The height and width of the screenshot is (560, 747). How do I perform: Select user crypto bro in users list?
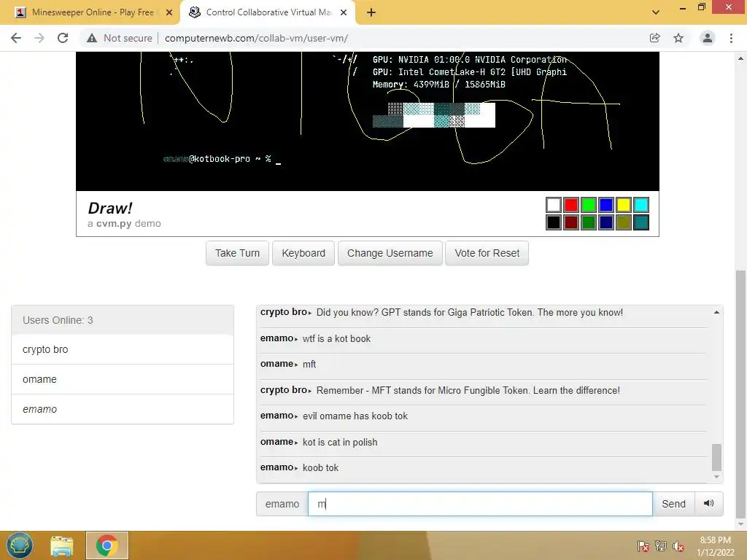coord(123,349)
